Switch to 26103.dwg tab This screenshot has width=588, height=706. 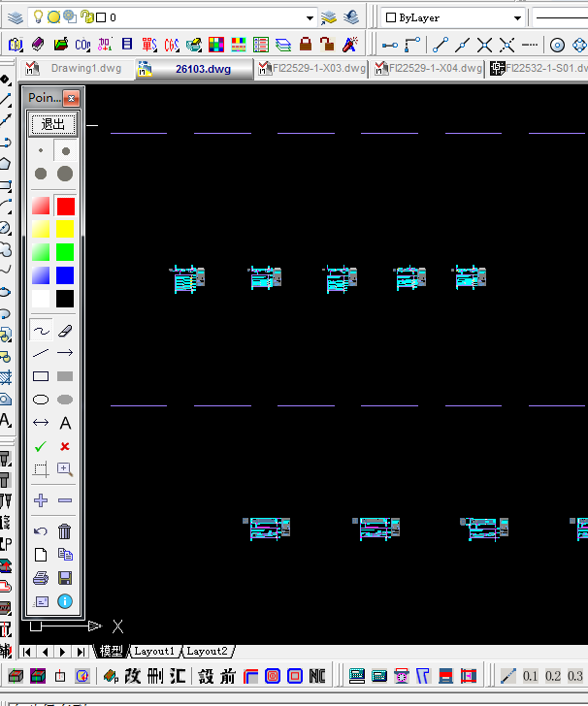tap(194, 70)
